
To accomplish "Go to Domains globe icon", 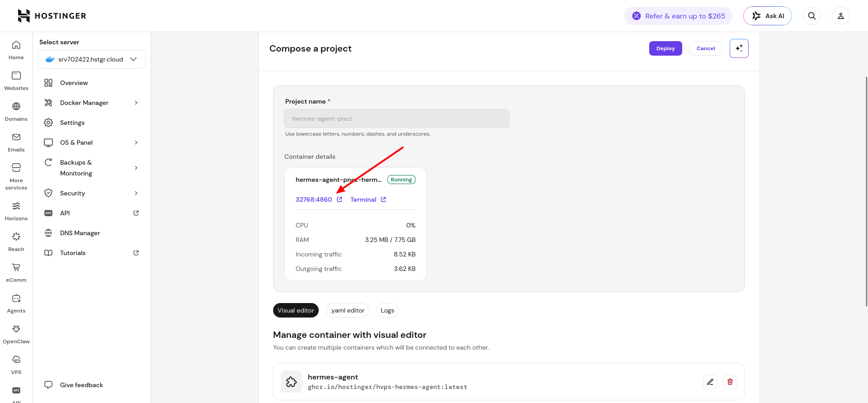I will coord(16,106).
